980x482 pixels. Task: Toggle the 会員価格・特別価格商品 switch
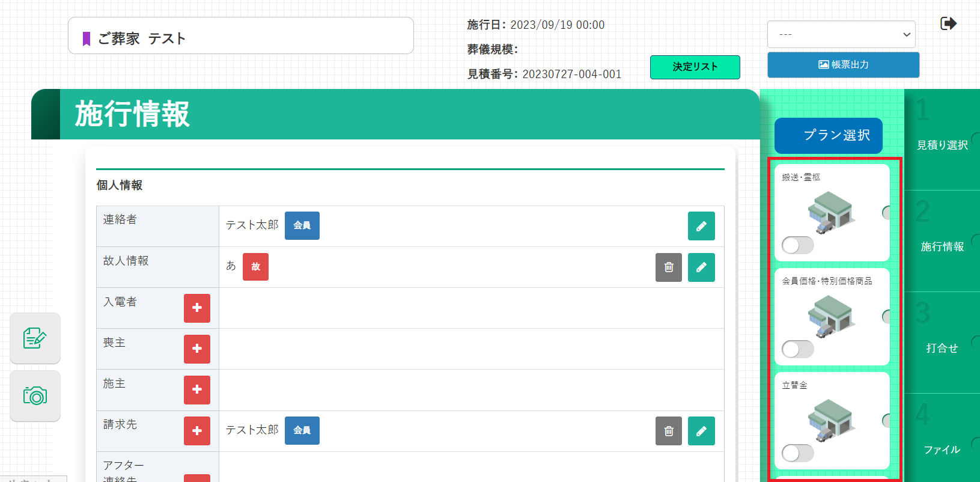click(797, 349)
